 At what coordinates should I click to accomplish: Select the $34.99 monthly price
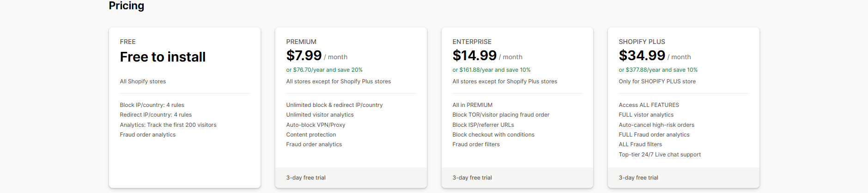[642, 56]
